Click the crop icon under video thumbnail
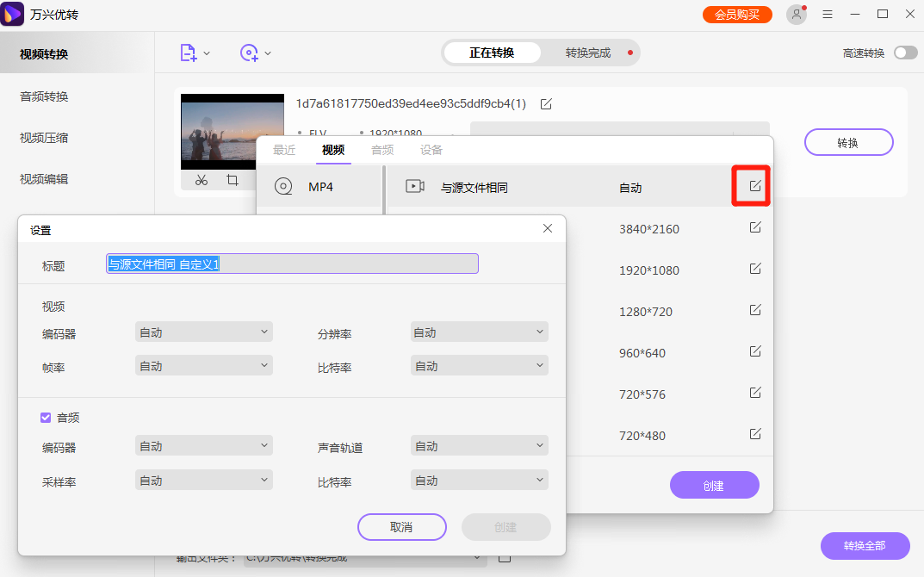Viewport: 924px width, 577px height. click(231, 182)
